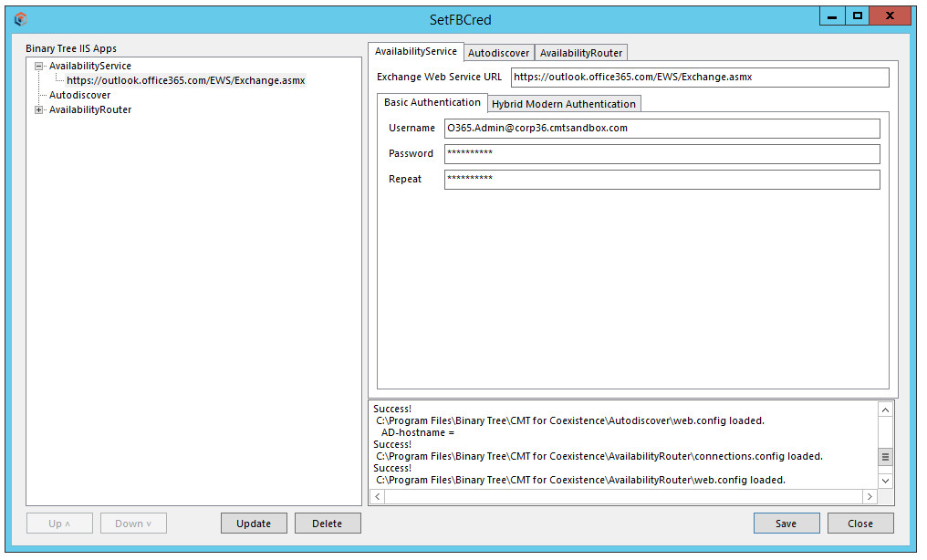Viewport: 927px width, 560px height.
Task: Click the Close button
Action: coord(860,524)
